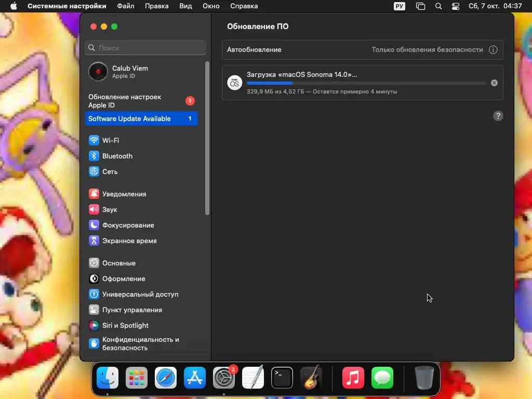Click the Автообновление info icon
The height and width of the screenshot is (399, 532).
493,50
